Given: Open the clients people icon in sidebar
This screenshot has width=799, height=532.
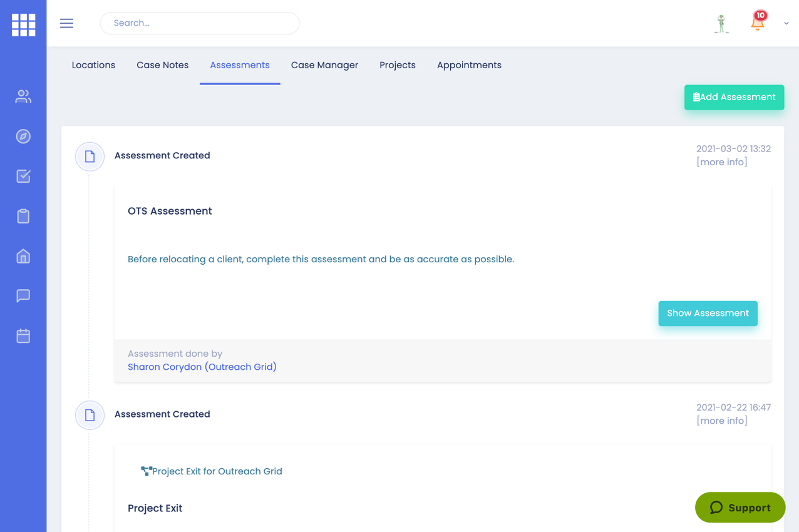Looking at the screenshot, I should 23,96.
